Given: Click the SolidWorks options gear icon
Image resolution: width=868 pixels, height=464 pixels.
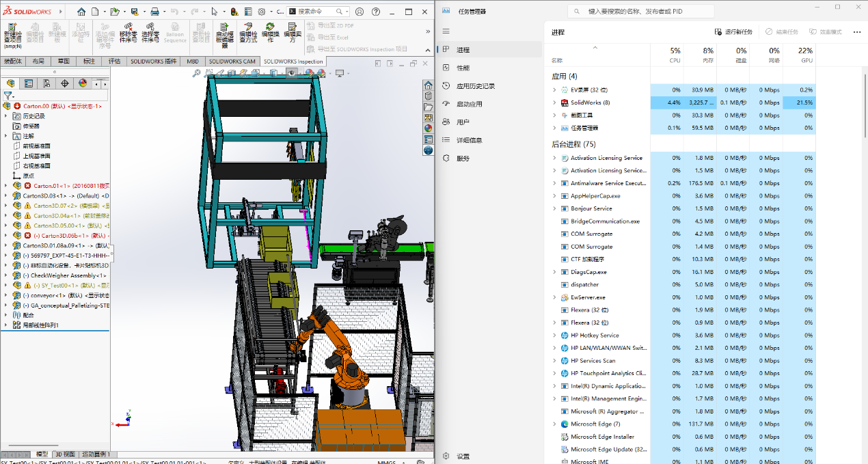Looking at the screenshot, I should (261, 12).
